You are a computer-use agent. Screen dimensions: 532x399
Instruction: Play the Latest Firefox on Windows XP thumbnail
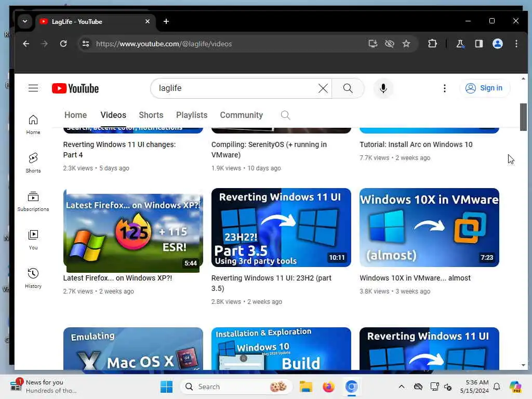point(133,230)
